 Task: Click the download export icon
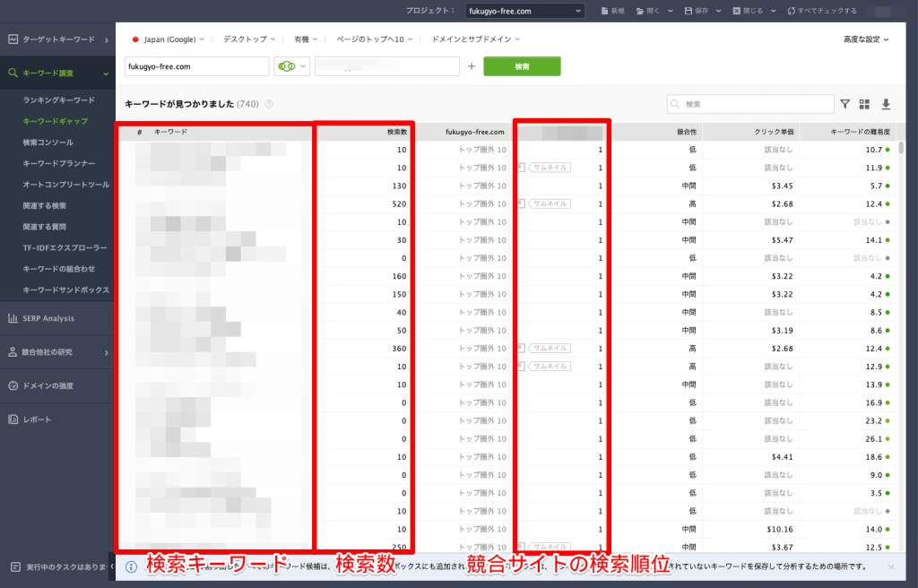coord(886,104)
